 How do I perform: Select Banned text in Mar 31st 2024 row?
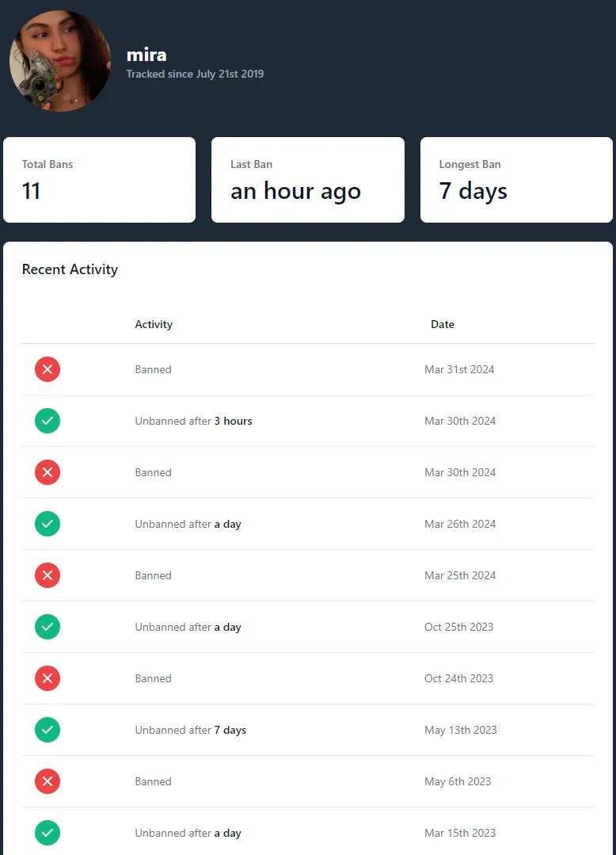[153, 370]
